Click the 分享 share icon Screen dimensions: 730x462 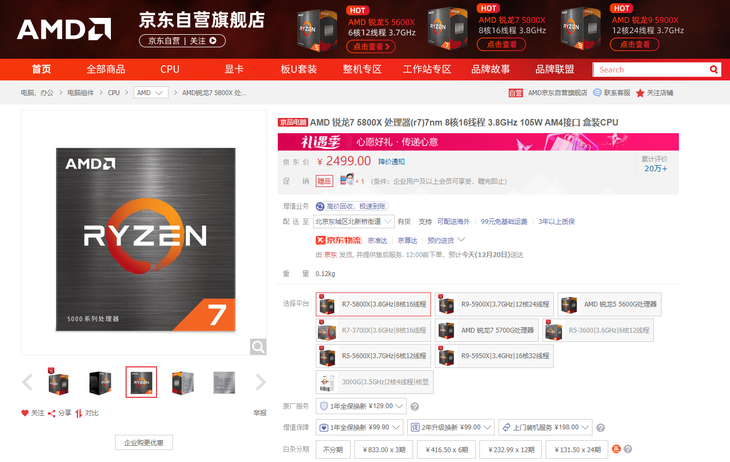(52, 413)
